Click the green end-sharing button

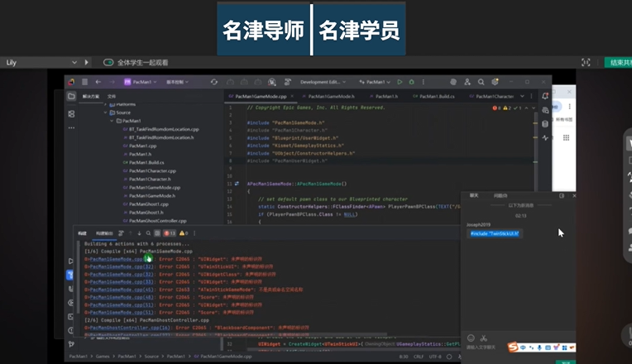[617, 63]
